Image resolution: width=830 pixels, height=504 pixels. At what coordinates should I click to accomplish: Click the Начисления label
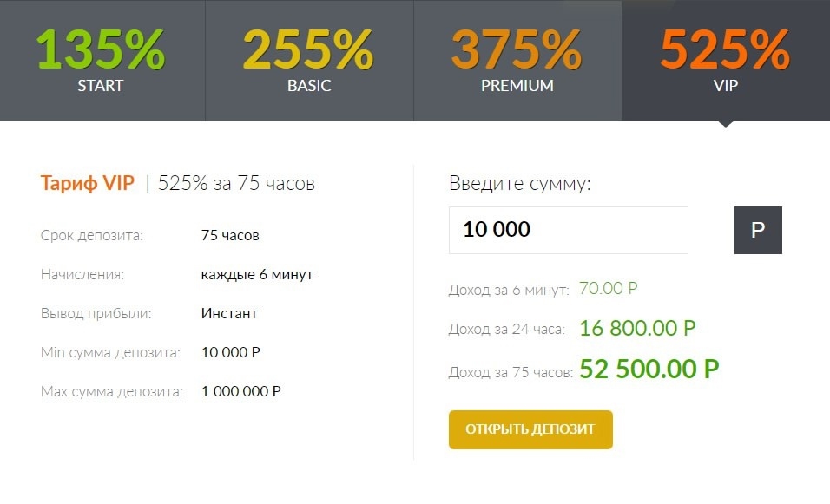click(82, 274)
